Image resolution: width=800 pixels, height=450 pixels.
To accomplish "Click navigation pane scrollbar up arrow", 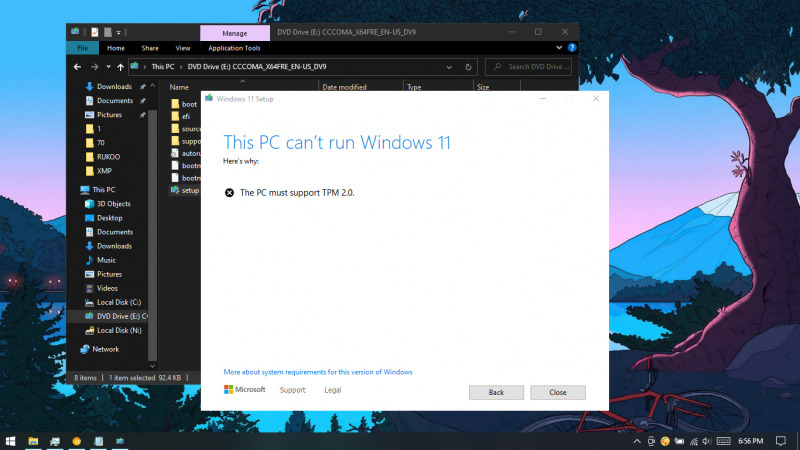I will 152,86.
